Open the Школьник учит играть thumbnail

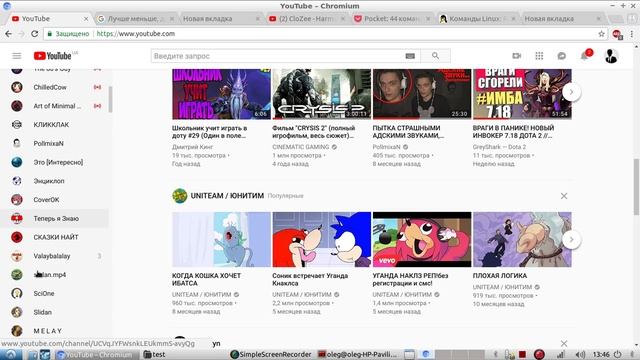pyautogui.click(x=221, y=94)
